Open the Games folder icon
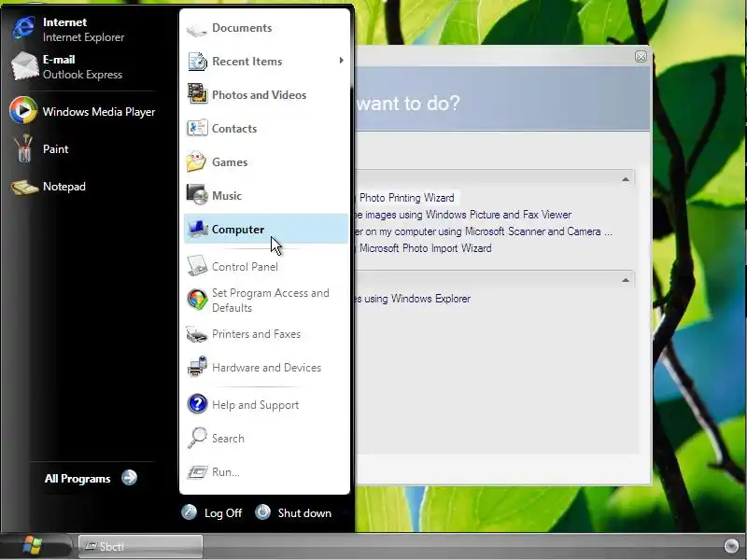The image size is (747, 560). click(196, 161)
